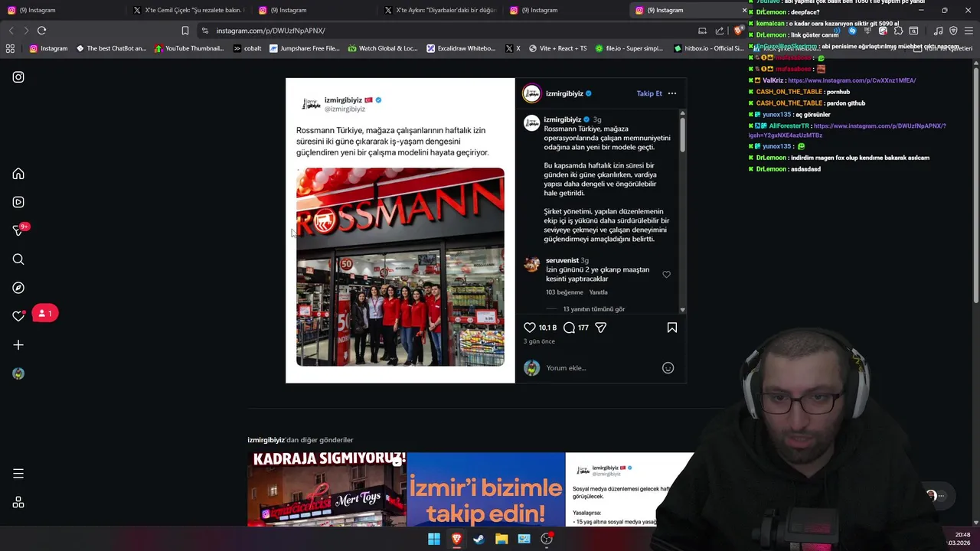Open the hamburger More menu in sidebar
The image size is (980, 551).
[18, 474]
